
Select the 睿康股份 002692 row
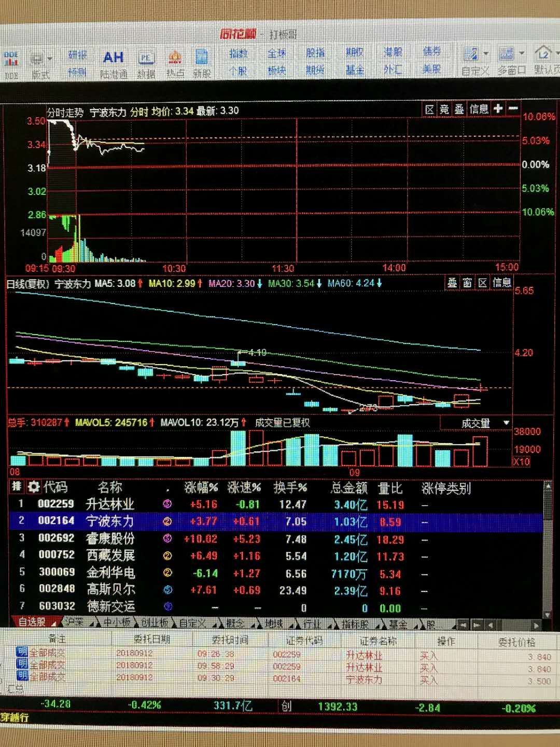[276, 539]
